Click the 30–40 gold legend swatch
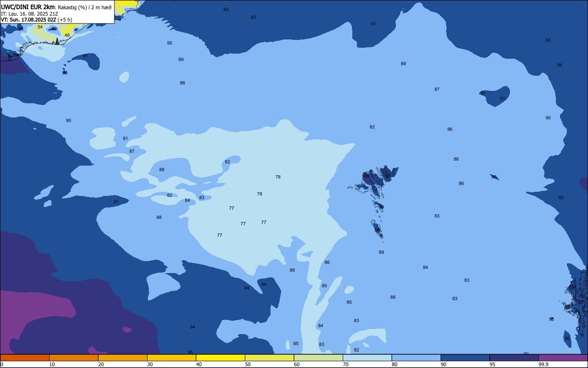Viewport: 588px width, 368px height. 171,357
